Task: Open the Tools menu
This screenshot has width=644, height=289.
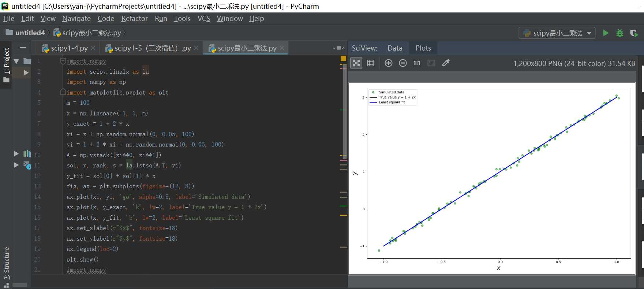Action: [182, 18]
